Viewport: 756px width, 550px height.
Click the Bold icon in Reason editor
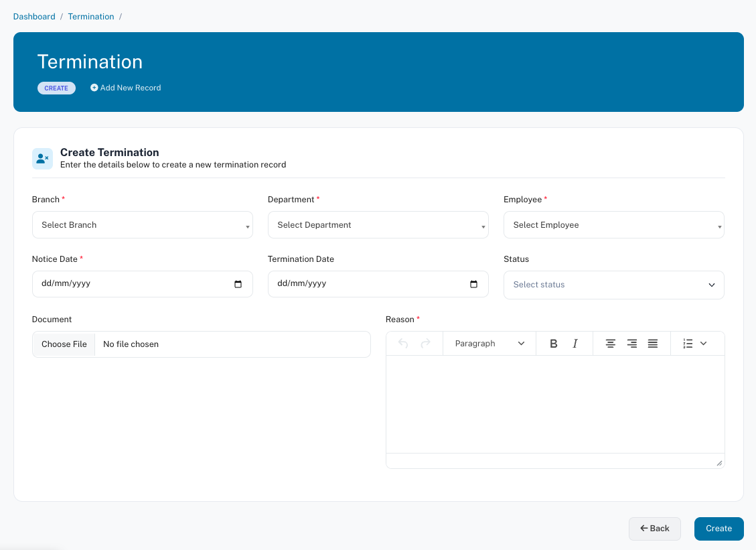pyautogui.click(x=554, y=344)
